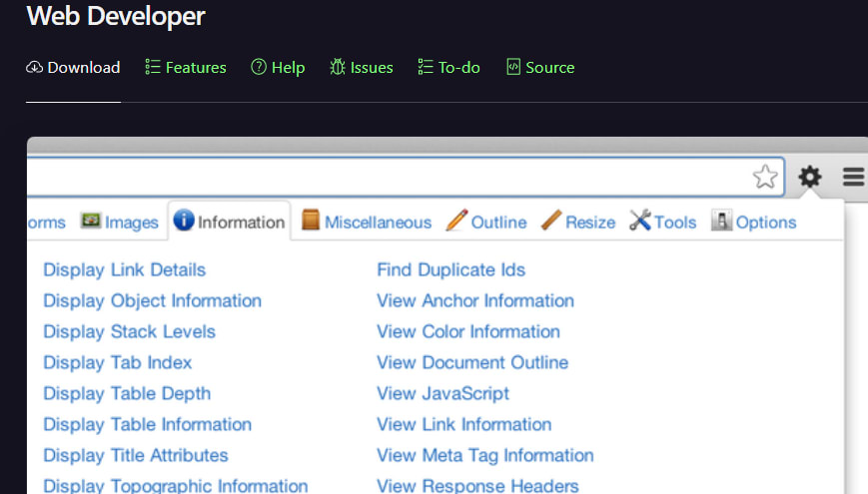Choose Display Table Information
This screenshot has width=868, height=494.
pos(147,425)
